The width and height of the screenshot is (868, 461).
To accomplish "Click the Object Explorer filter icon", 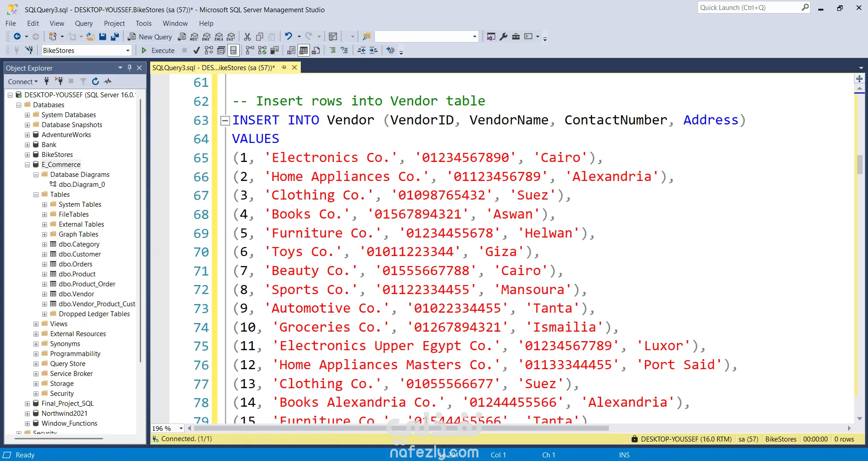I will 83,81.
